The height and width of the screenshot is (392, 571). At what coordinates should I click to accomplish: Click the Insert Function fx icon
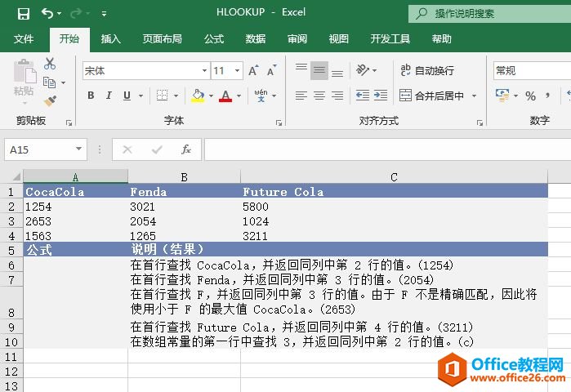(186, 149)
